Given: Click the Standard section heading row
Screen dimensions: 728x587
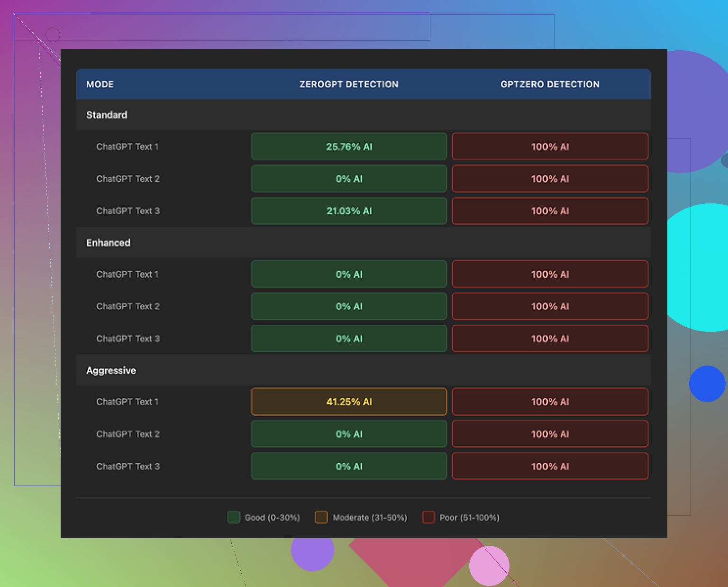Looking at the screenshot, I should coord(107,115).
